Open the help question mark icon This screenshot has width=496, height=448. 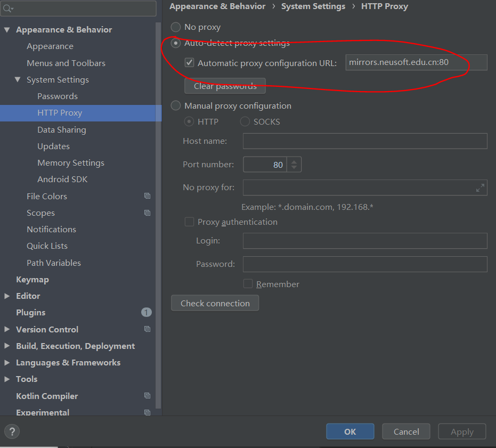click(12, 431)
